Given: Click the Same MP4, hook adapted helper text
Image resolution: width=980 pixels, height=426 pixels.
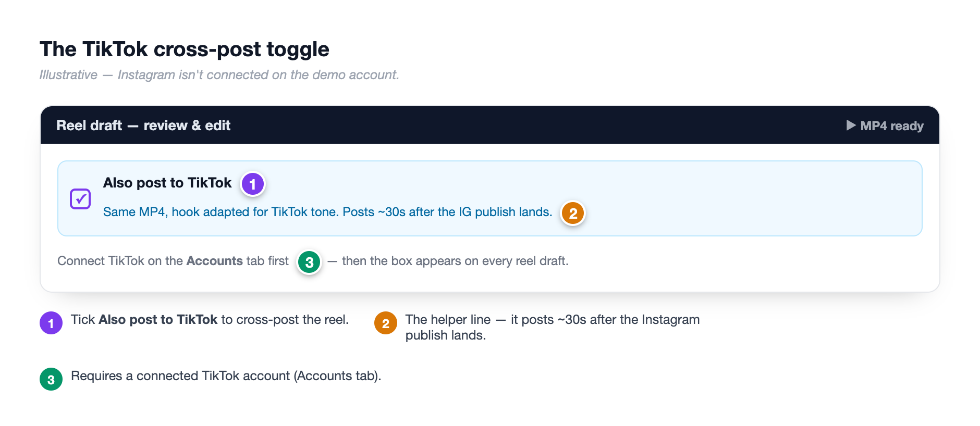Looking at the screenshot, I should (327, 212).
